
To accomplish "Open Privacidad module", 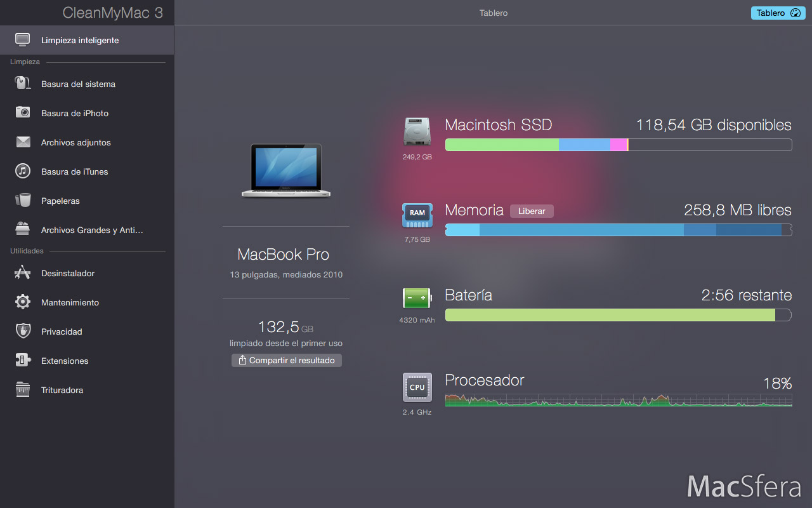I will (x=87, y=331).
